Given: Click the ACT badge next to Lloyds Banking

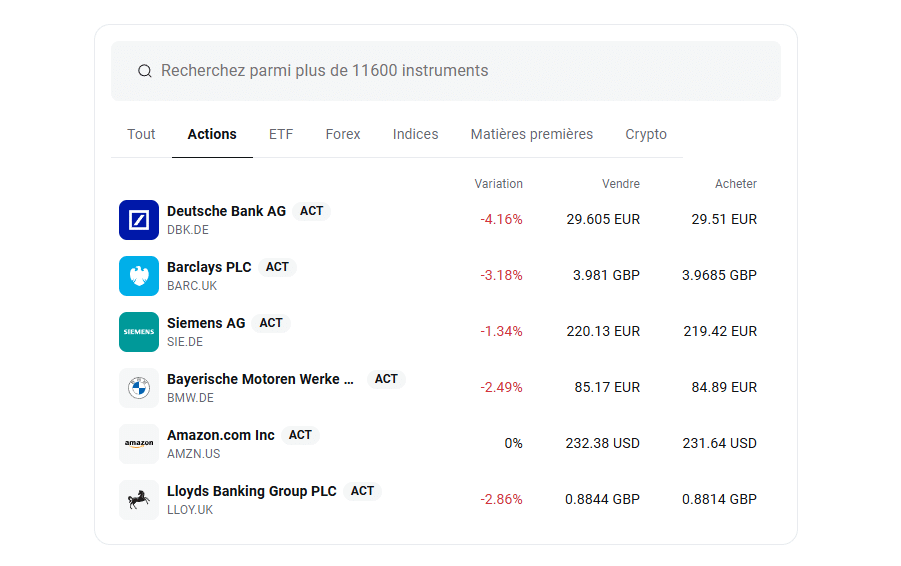Looking at the screenshot, I should coord(362,491).
